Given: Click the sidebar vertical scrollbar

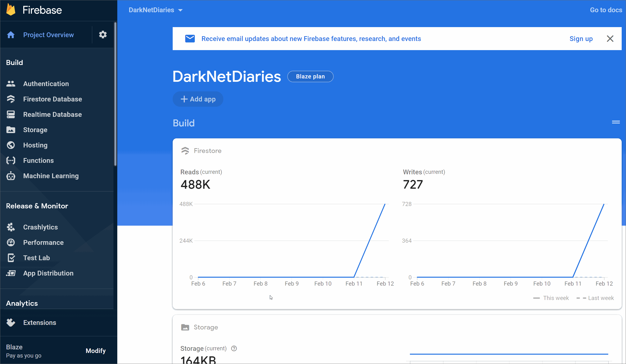Looking at the screenshot, I should click(115, 94).
